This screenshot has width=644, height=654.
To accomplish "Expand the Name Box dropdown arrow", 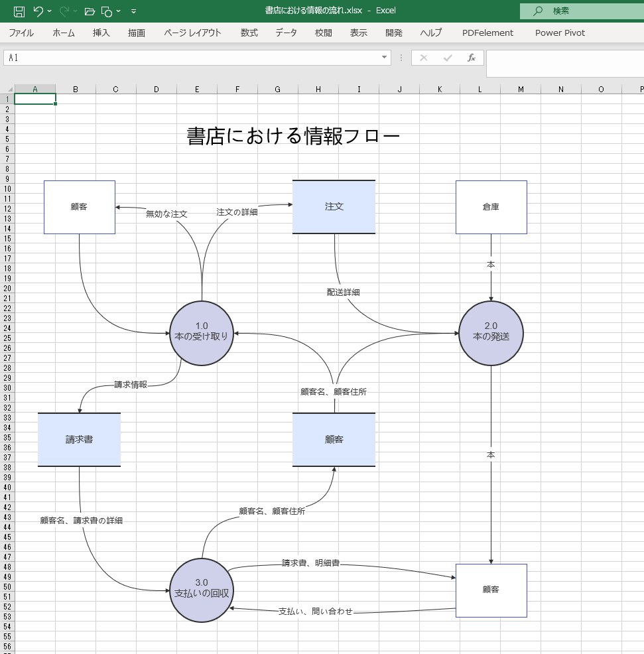I will tap(384, 57).
